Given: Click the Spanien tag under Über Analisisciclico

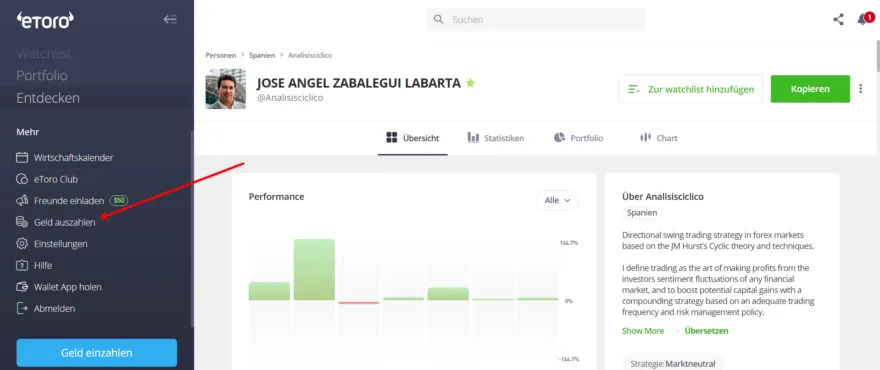Looking at the screenshot, I should (642, 213).
